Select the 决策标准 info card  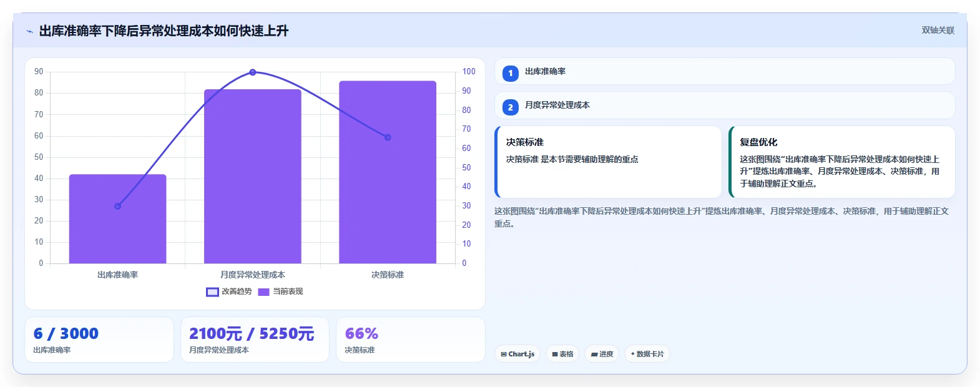pyautogui.click(x=608, y=162)
